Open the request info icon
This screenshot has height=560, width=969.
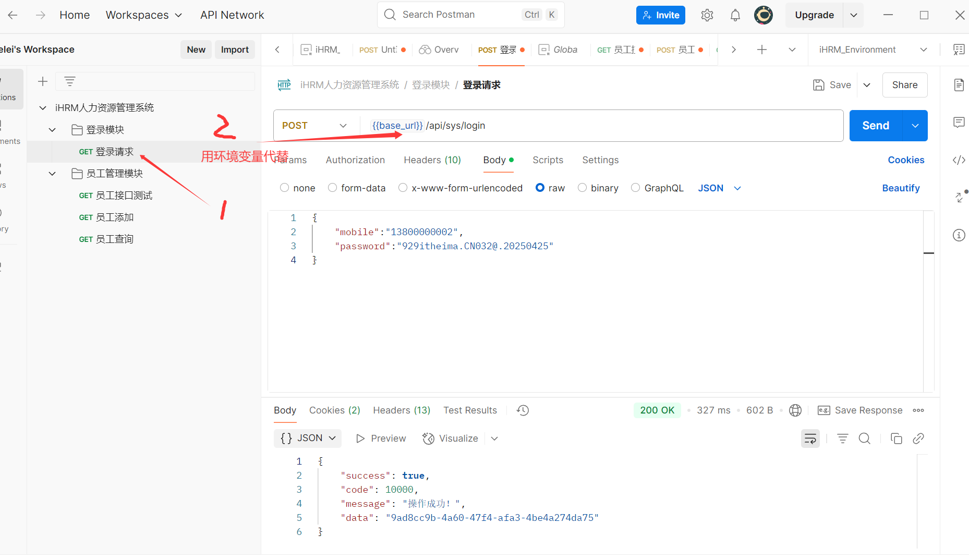959,235
